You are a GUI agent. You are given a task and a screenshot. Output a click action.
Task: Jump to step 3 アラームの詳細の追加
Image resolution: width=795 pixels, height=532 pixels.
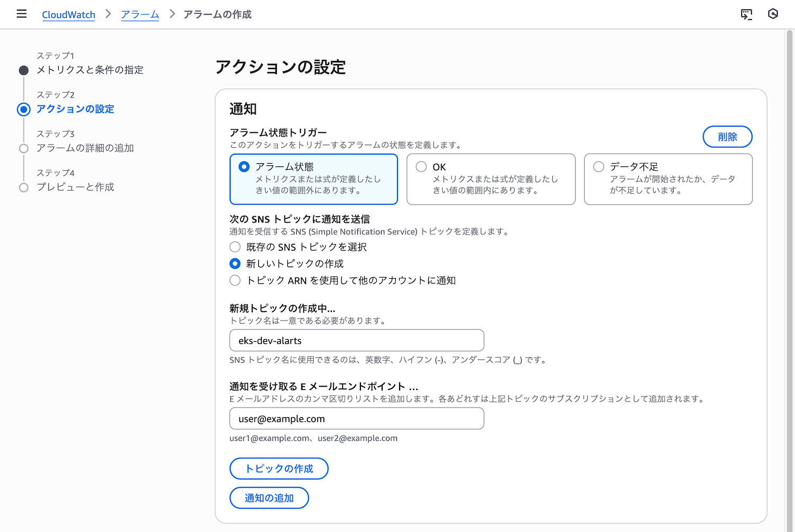[x=85, y=148]
